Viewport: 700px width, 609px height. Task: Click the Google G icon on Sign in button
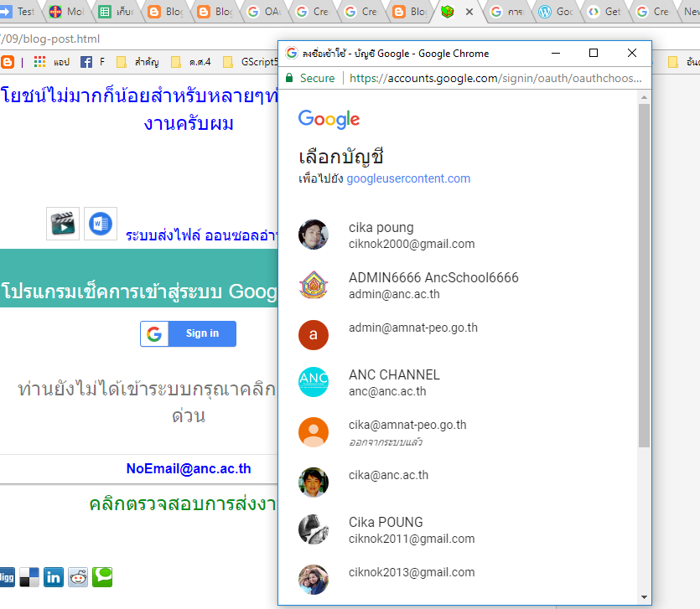pyautogui.click(x=154, y=333)
